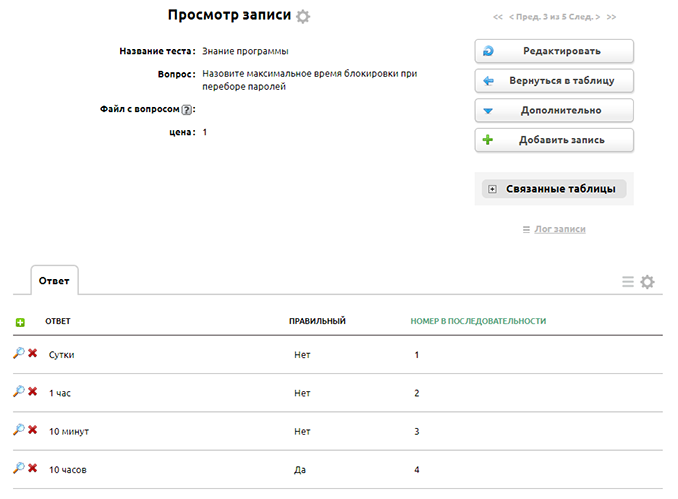Open the 10 минут answer via magnifier
Image resolution: width=678 pixels, height=499 pixels.
(x=18, y=430)
